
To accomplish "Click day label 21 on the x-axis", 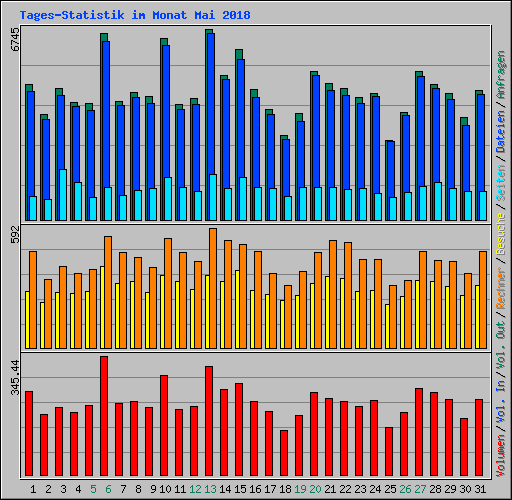I will pyautogui.click(x=330, y=489).
